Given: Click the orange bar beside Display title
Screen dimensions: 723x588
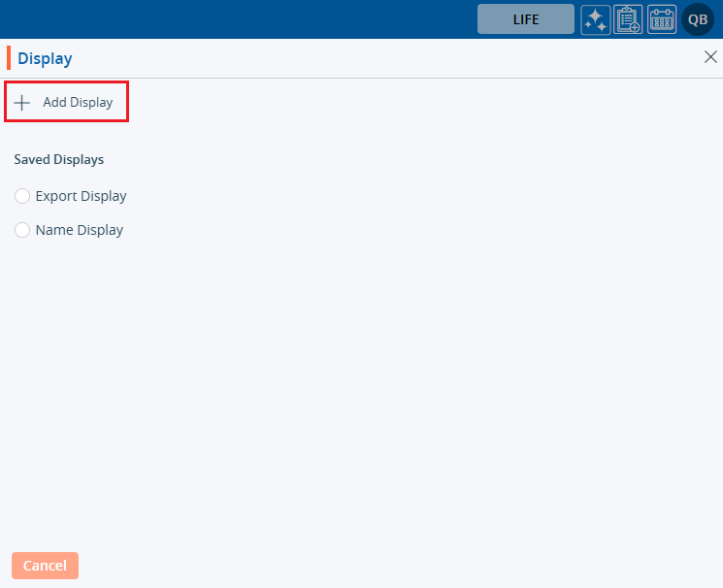Looking at the screenshot, I should point(9,58).
